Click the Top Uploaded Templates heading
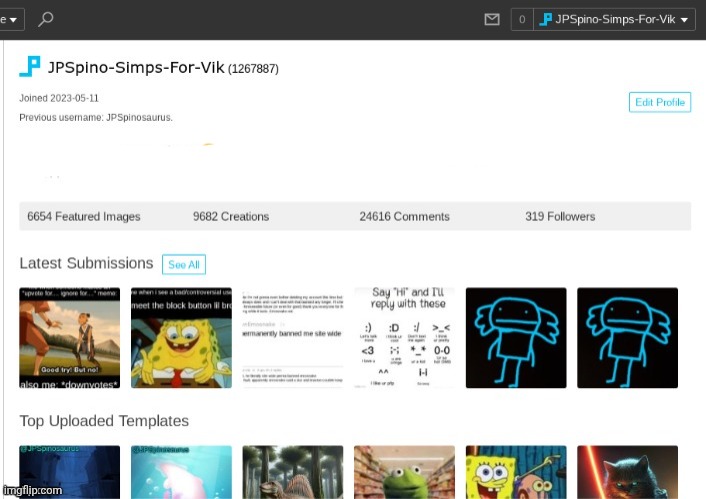 pyautogui.click(x=104, y=421)
